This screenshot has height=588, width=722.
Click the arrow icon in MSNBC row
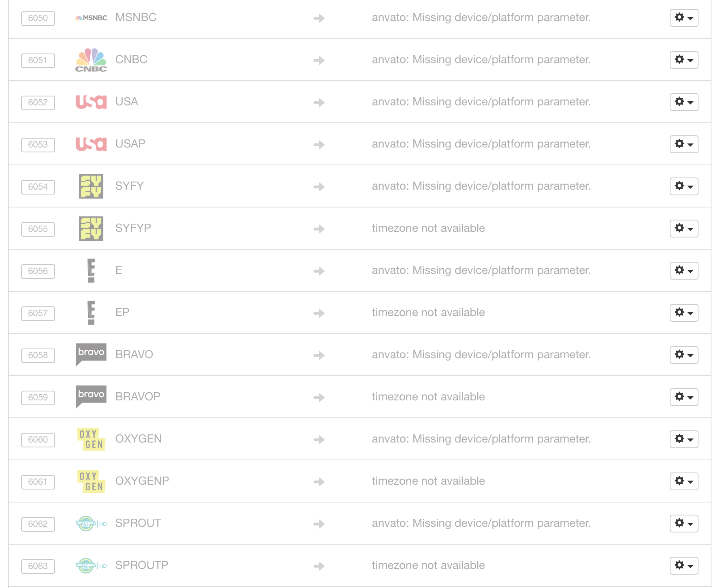click(319, 18)
